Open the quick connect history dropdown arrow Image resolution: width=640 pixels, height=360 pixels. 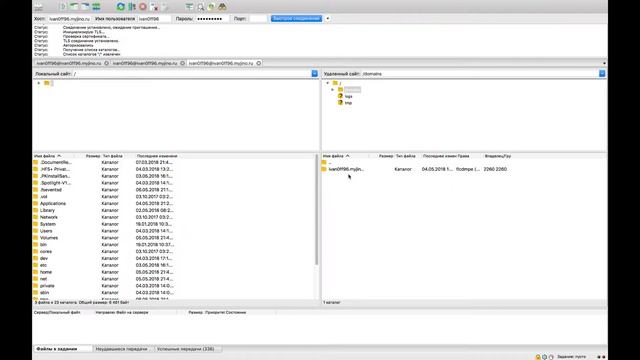click(x=327, y=19)
